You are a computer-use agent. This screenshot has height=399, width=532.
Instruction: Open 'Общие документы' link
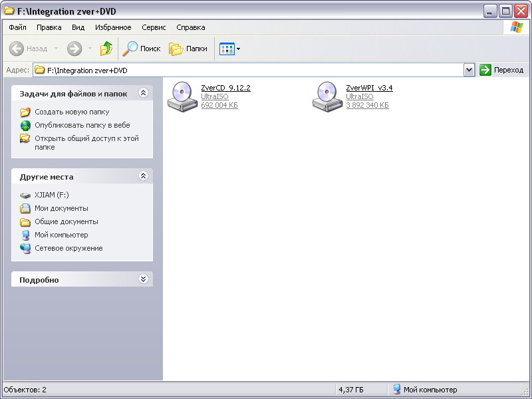[66, 221]
